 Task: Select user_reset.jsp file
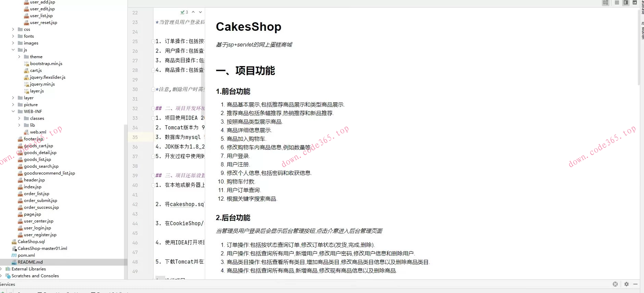[44, 23]
